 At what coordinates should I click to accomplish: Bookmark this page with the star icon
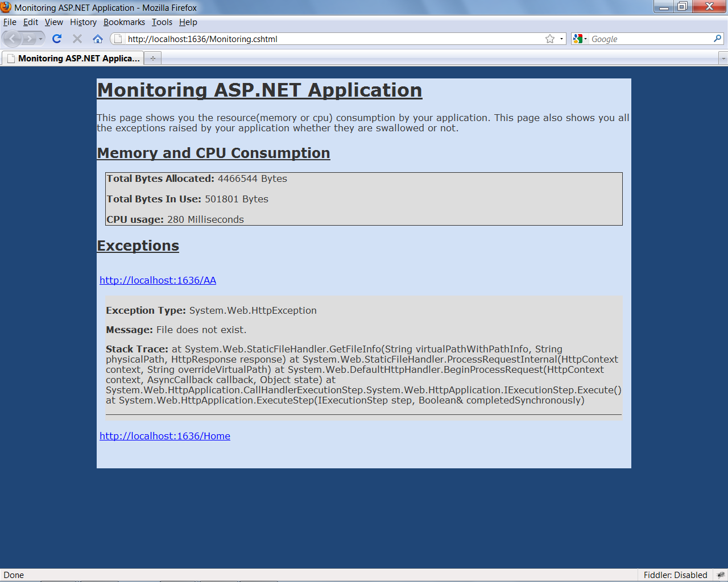pos(549,39)
